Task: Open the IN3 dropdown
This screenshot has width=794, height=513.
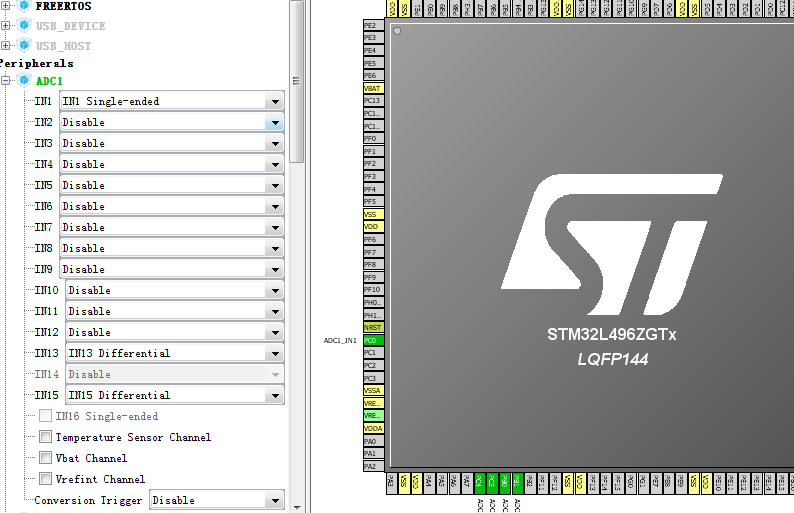Action: 172,143
